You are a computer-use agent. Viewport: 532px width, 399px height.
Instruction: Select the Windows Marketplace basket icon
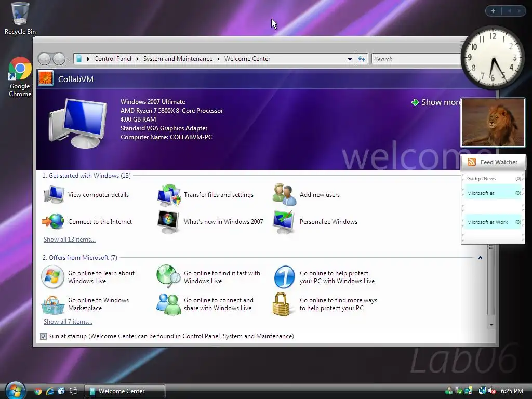click(x=53, y=304)
